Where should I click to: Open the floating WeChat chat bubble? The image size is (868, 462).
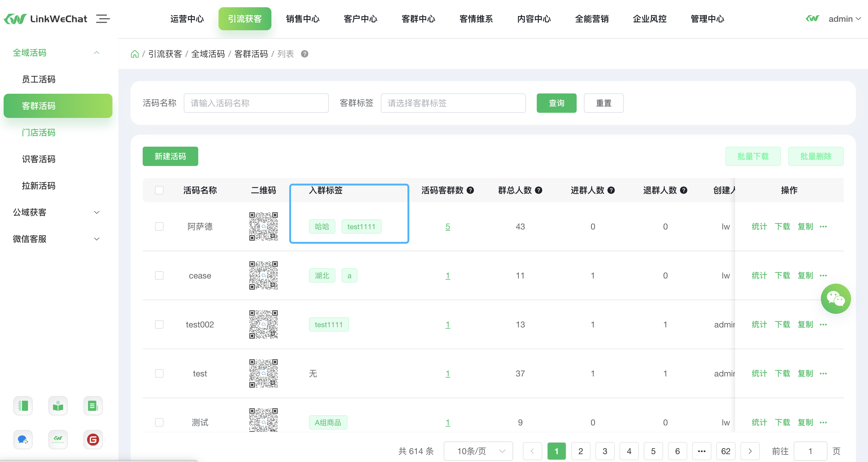click(835, 298)
